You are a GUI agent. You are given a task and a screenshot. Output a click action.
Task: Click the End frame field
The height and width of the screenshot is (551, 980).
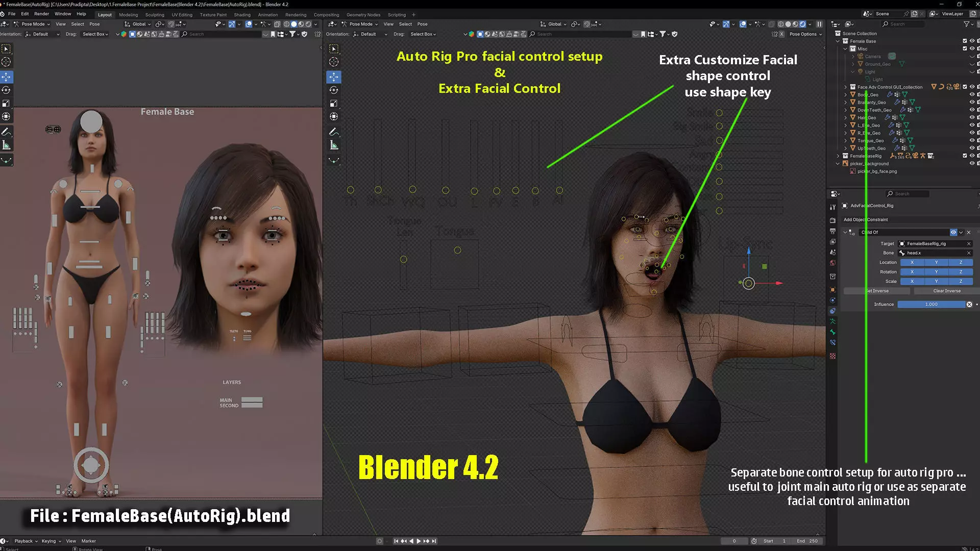(807, 541)
